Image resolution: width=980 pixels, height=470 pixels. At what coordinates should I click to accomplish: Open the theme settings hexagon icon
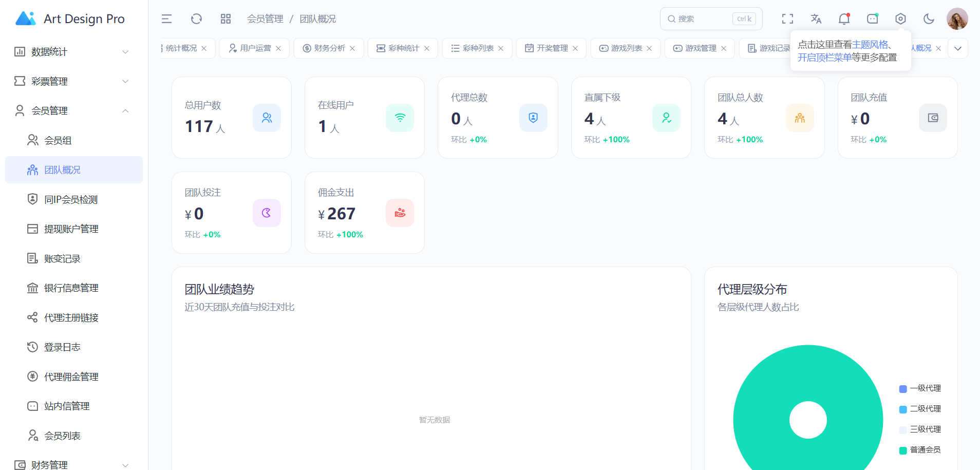[x=900, y=19]
